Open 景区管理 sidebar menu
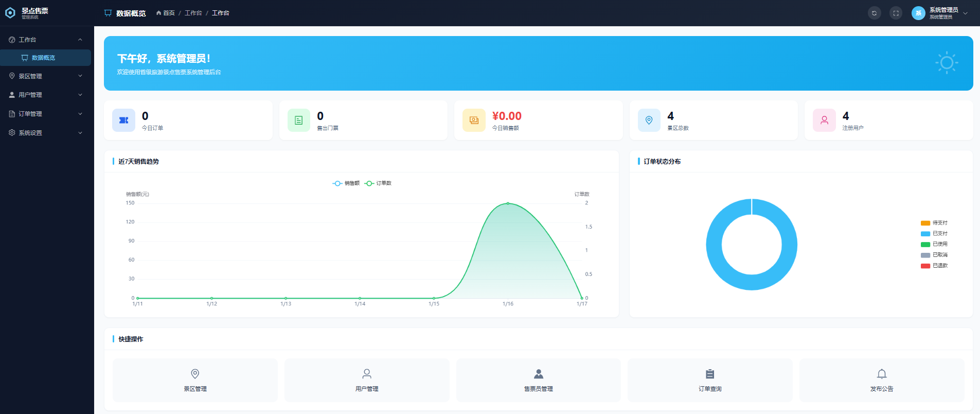The image size is (980, 414). click(x=46, y=76)
